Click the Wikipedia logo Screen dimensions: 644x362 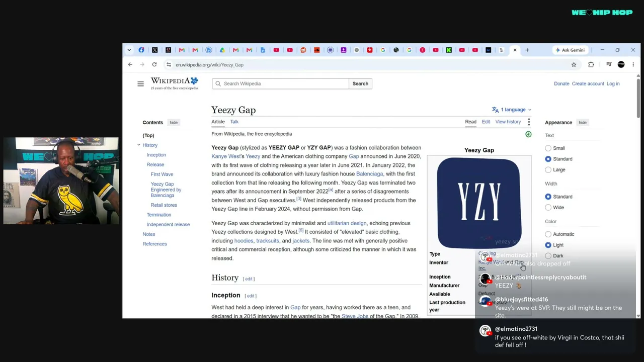pyautogui.click(x=174, y=83)
